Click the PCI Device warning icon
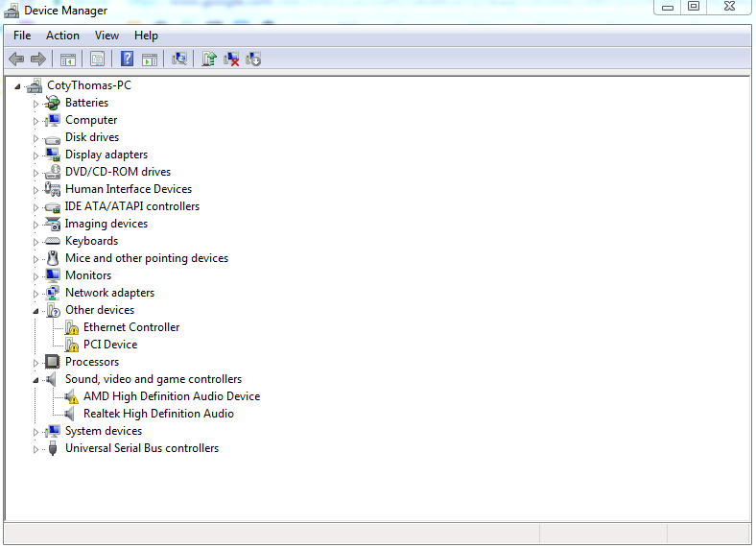The height and width of the screenshot is (548, 756). pyautogui.click(x=71, y=345)
